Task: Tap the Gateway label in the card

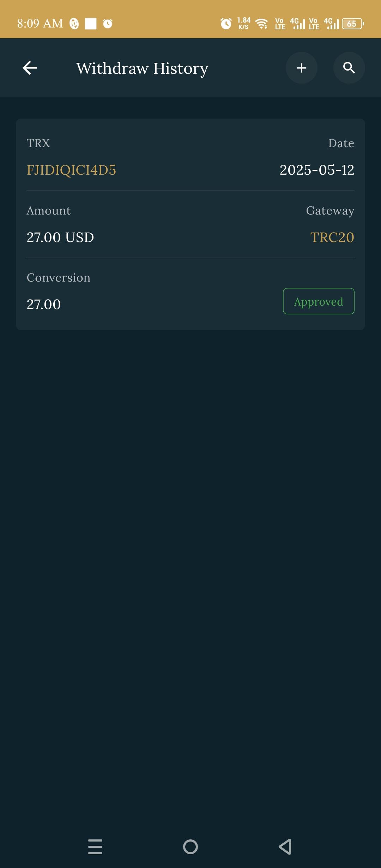Action: tap(330, 211)
